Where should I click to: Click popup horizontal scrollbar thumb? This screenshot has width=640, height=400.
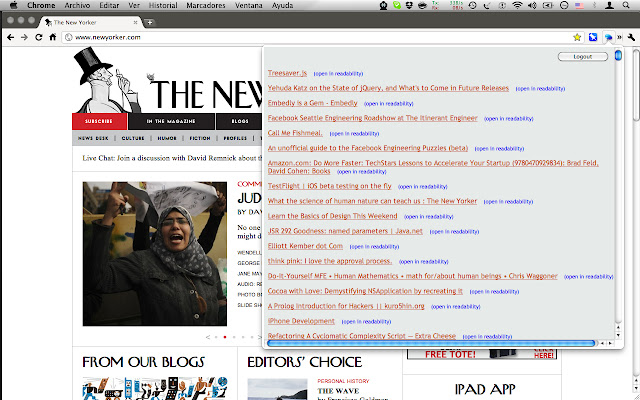coord(431,343)
